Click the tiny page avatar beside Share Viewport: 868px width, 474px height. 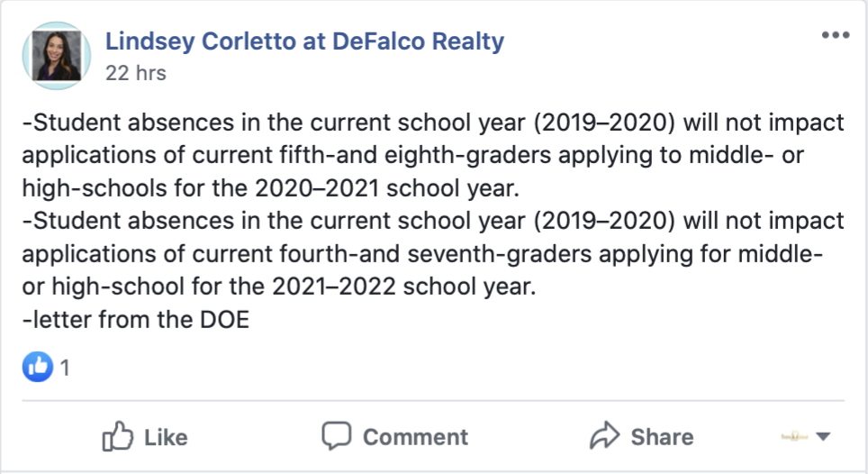[794, 436]
